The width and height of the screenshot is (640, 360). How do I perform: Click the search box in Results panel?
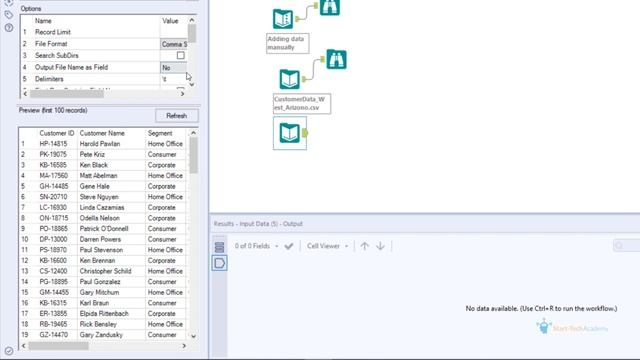click(627, 245)
